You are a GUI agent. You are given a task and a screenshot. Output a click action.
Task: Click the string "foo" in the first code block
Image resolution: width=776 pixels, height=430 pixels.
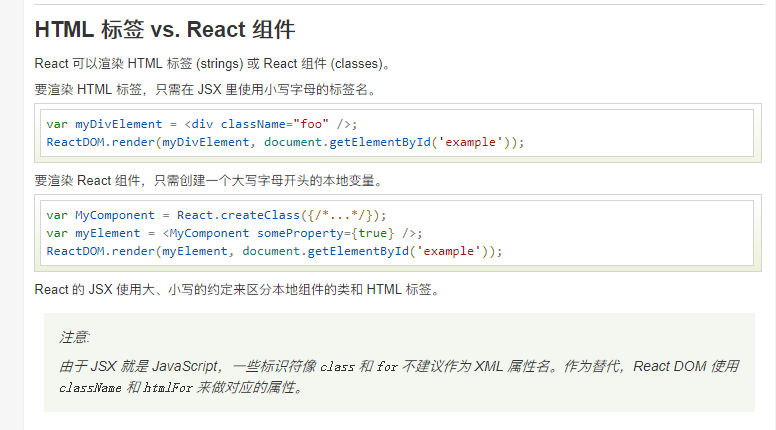point(311,124)
